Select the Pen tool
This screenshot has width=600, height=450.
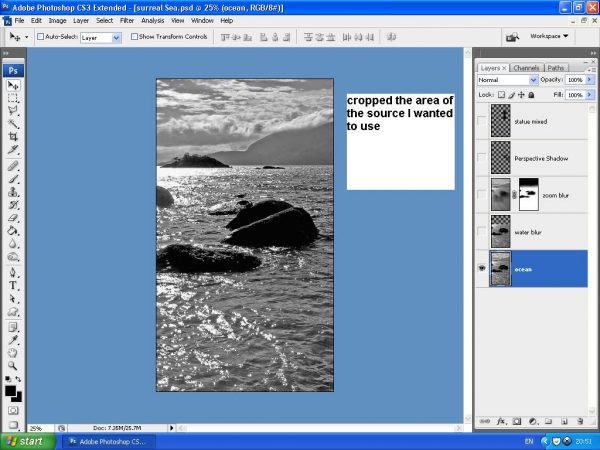pos(13,272)
